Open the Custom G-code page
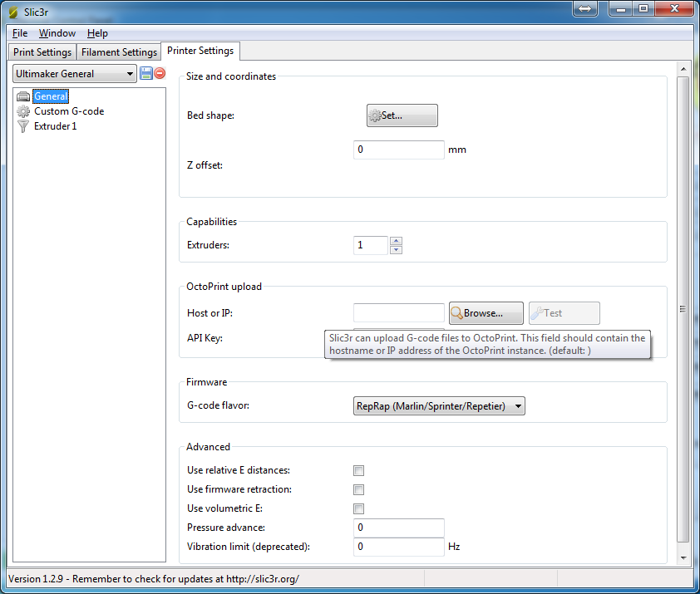 point(69,111)
